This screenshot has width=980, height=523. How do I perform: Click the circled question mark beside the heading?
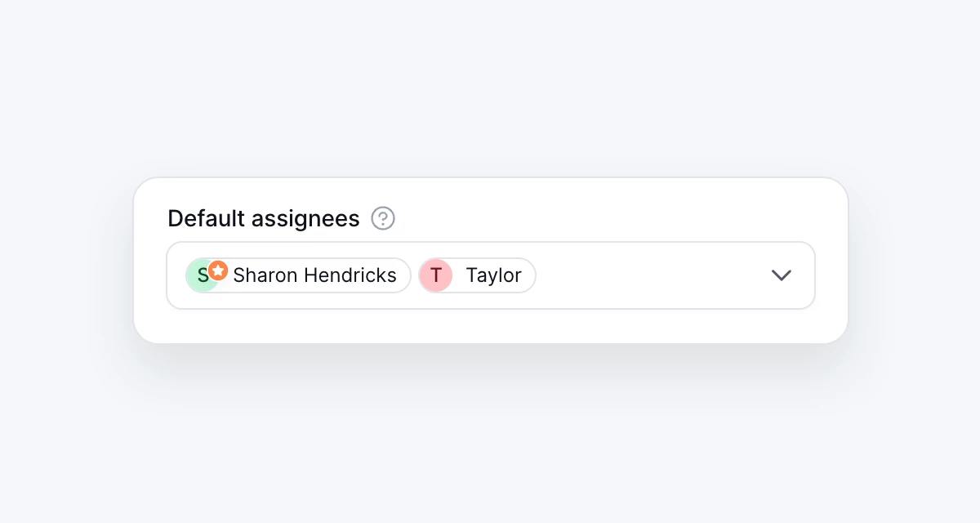pyautogui.click(x=382, y=218)
